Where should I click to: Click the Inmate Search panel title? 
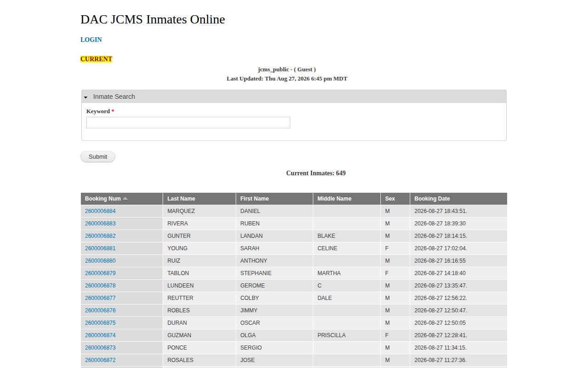pyautogui.click(x=114, y=97)
